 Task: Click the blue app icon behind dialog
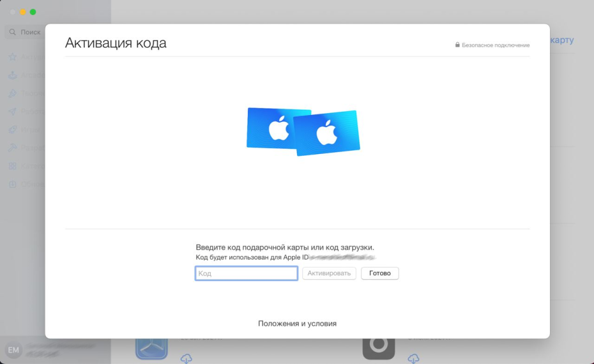(151, 349)
